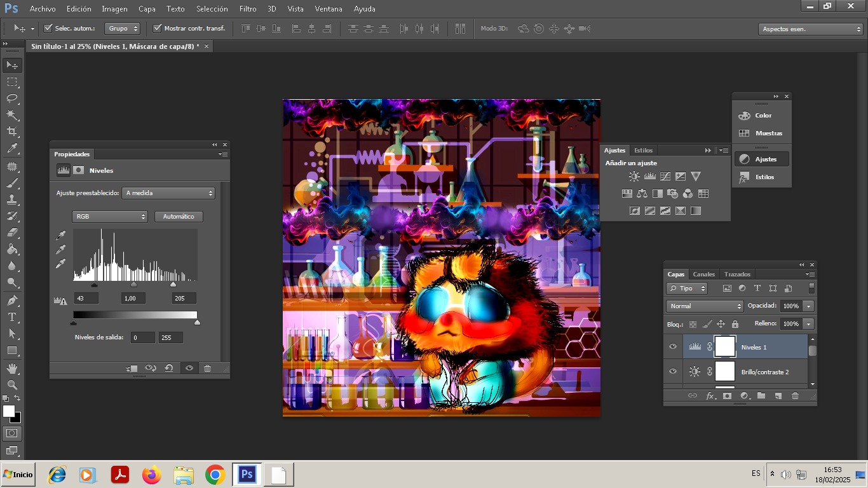Add a Gradient Map adjustment

point(696,211)
